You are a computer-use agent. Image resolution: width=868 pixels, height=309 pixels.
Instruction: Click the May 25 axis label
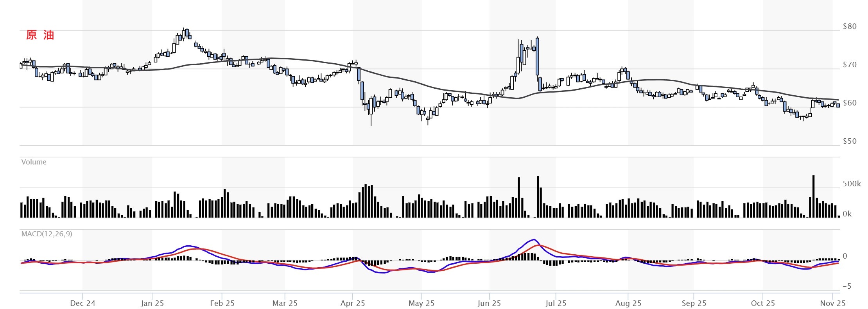click(x=421, y=303)
